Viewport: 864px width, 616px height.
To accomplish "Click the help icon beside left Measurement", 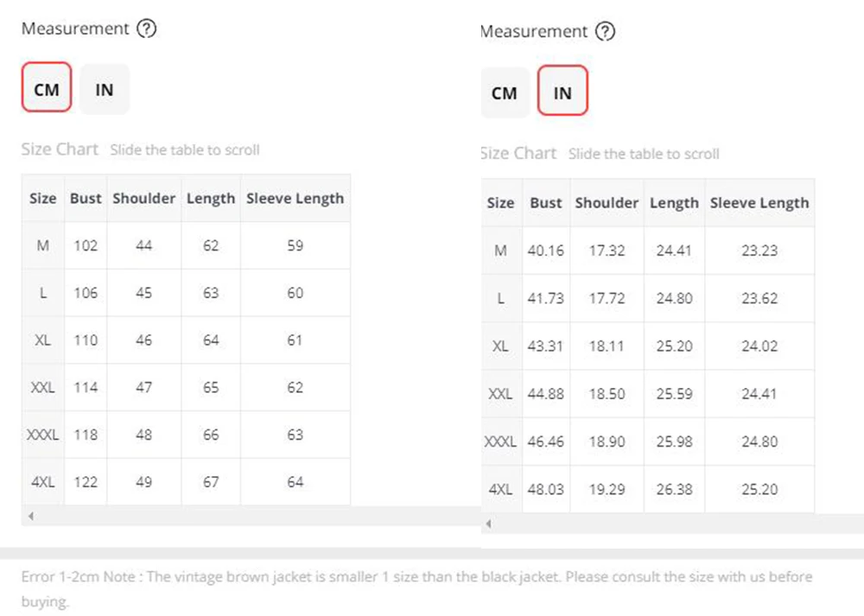I will tap(147, 29).
